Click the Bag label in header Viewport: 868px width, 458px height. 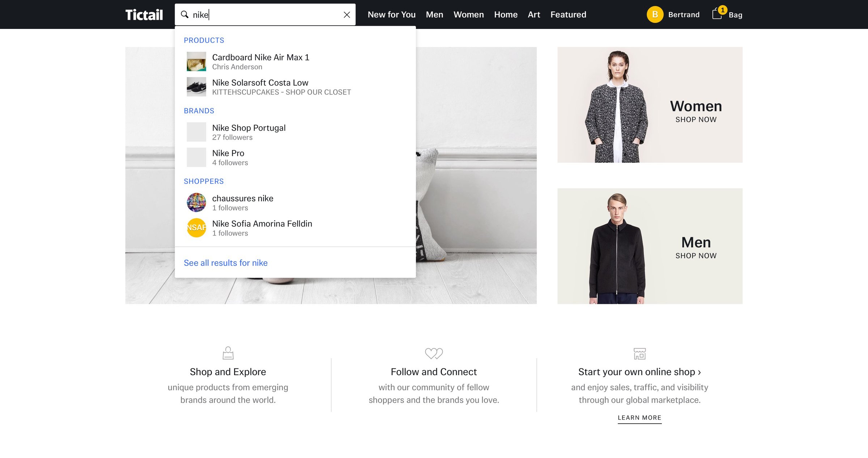click(735, 15)
